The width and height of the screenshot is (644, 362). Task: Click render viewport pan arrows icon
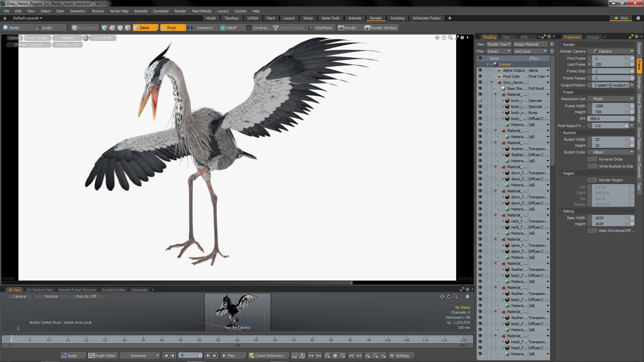click(x=437, y=38)
